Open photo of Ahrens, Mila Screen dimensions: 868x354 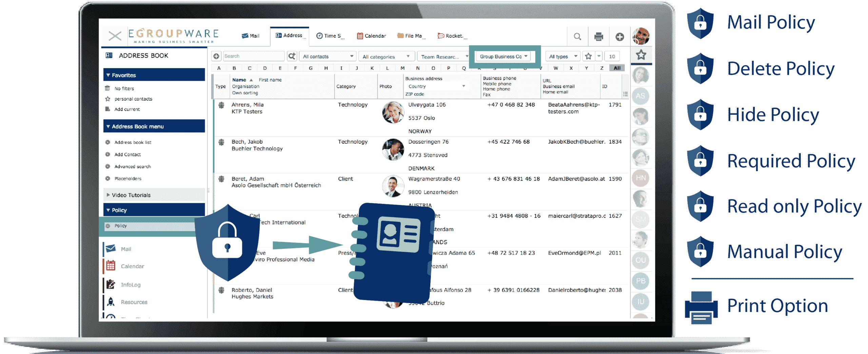(x=393, y=112)
